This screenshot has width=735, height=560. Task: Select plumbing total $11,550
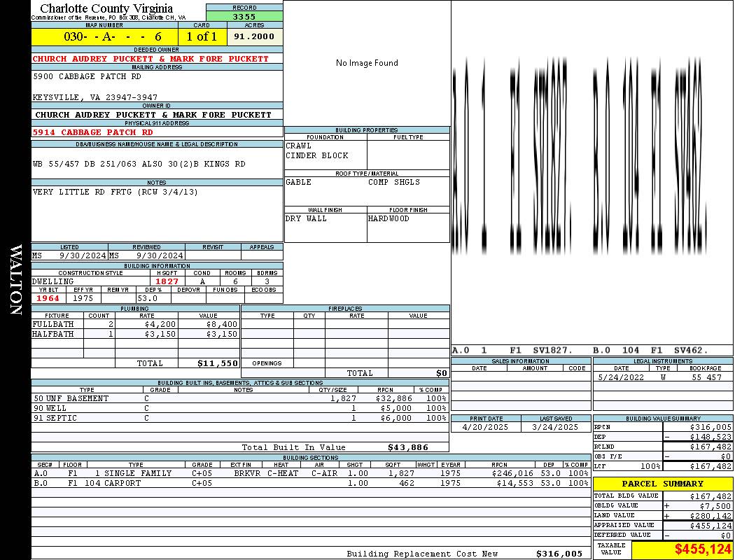(218, 363)
